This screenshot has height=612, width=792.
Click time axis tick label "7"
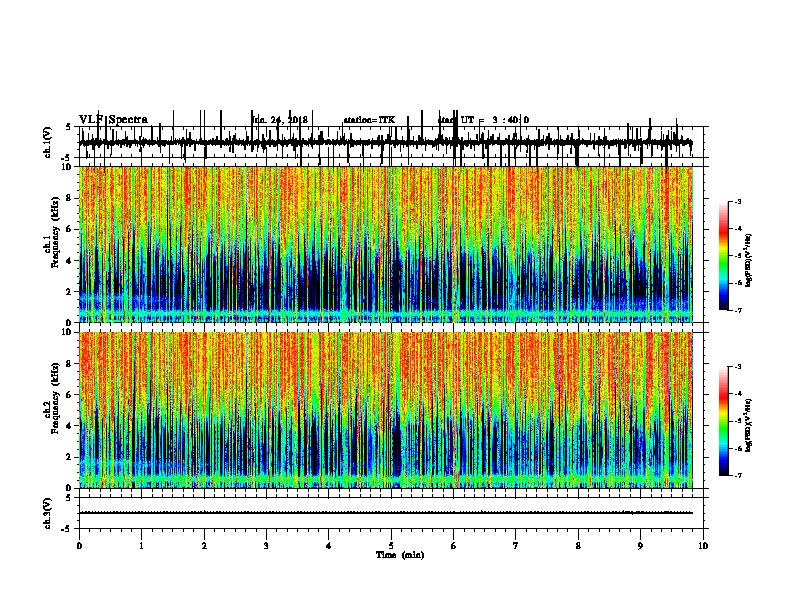[516, 546]
